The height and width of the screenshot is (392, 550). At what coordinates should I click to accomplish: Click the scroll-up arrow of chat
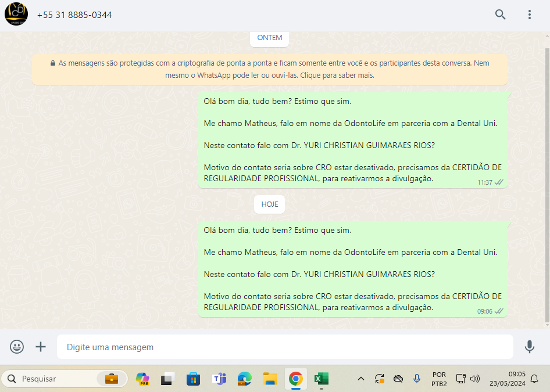[547, 36]
